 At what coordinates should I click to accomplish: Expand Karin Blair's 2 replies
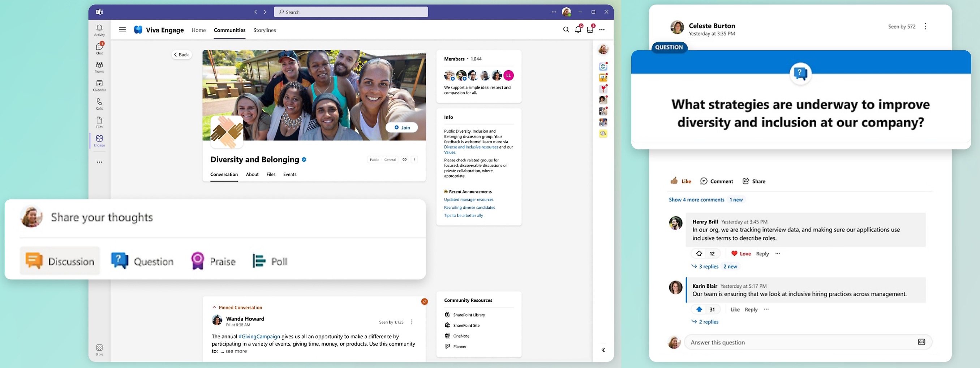[705, 322]
